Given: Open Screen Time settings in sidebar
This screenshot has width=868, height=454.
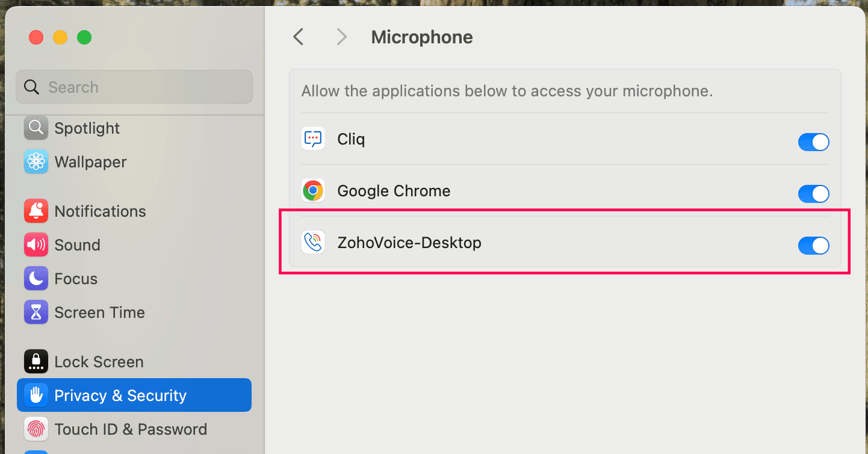Looking at the screenshot, I should click(x=99, y=313).
